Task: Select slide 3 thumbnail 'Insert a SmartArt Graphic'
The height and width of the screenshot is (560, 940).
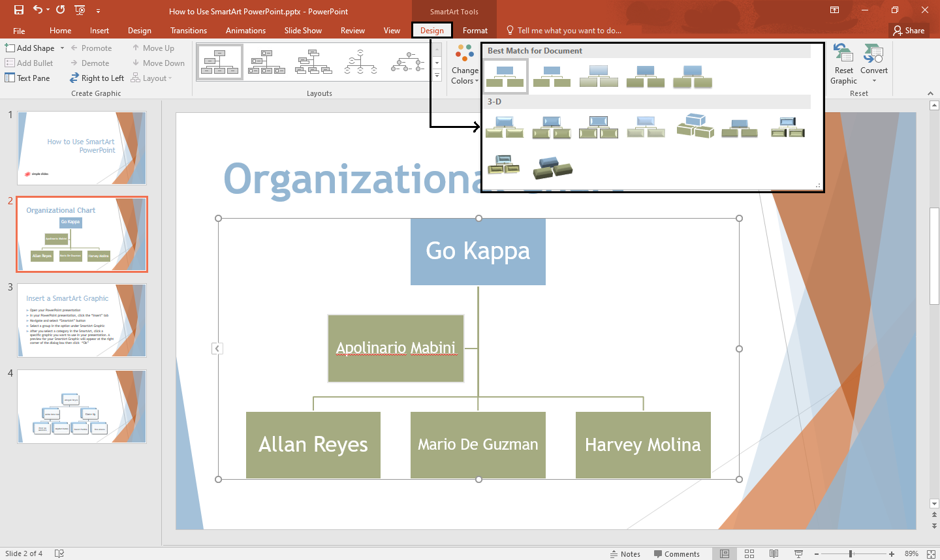Action: [82, 320]
